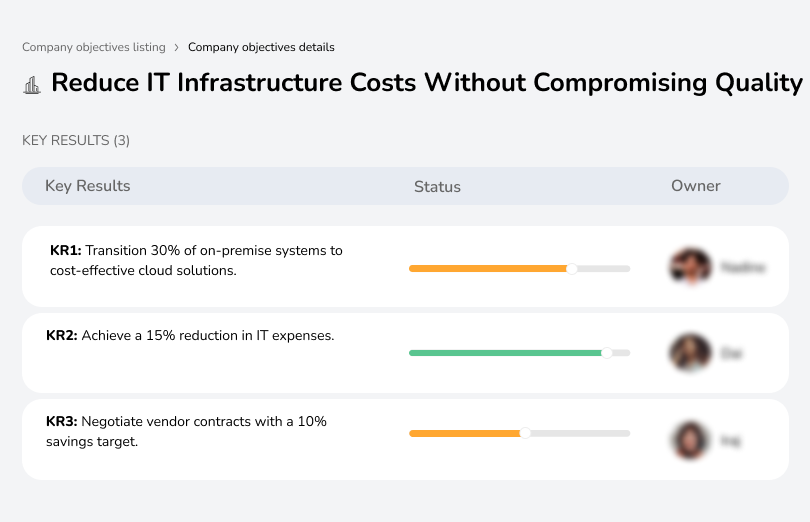This screenshot has height=522, width=810.
Task: Click the KR1 orange progress slider handle
Action: click(572, 268)
